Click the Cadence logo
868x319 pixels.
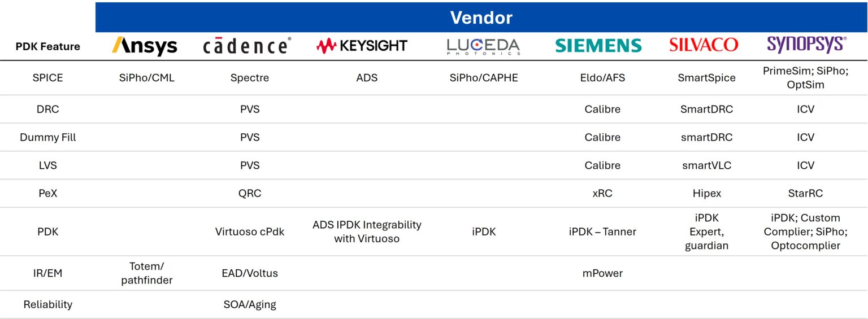pos(247,46)
